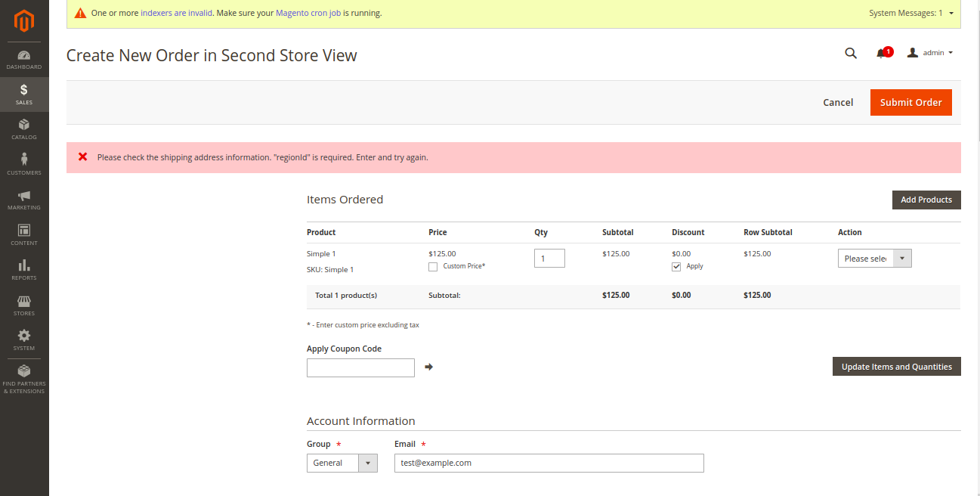Open the Action 'Please select' dropdown
980x496 pixels.
point(875,259)
